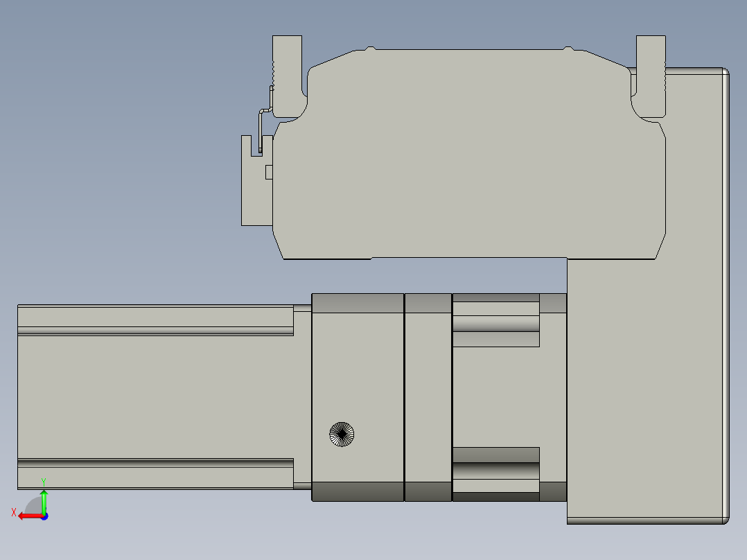
Task: Select the lower slot in the coupling housing
Action: tap(495, 471)
